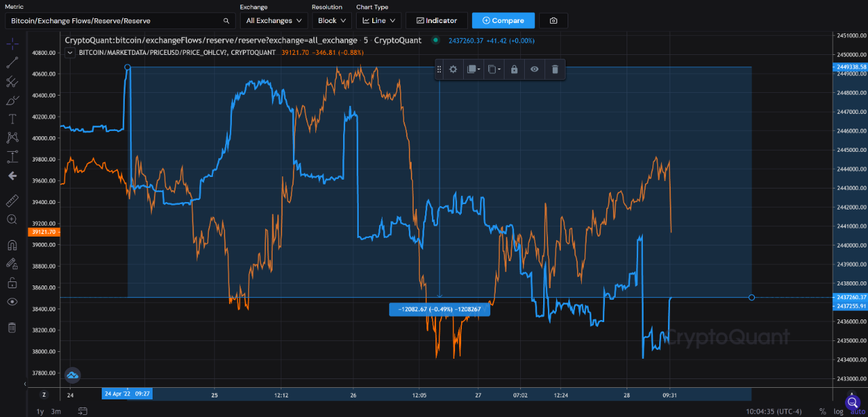868x417 pixels.
Task: Grab the floating toolbar drag handle
Action: [439, 69]
